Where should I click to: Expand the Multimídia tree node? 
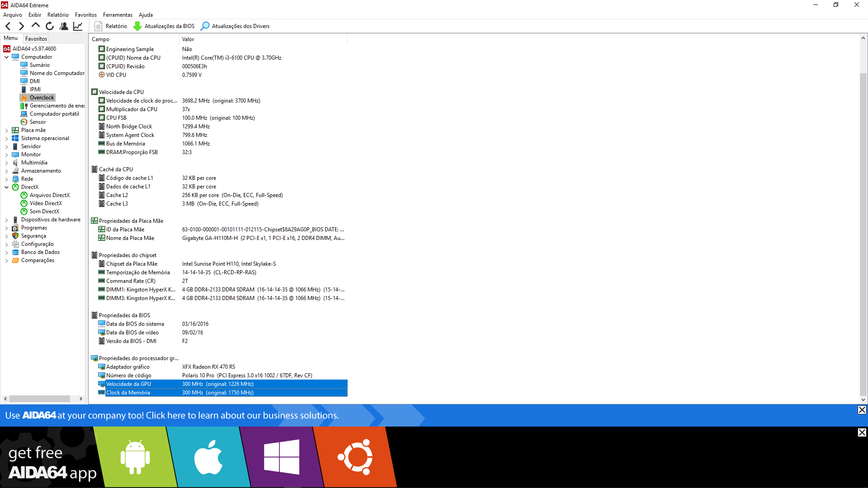[7, 163]
